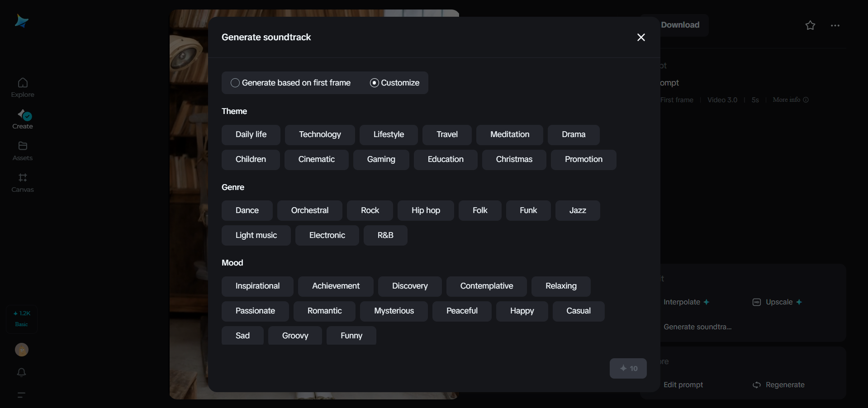Click the 10-credit generate button
This screenshot has height=408, width=868.
click(628, 368)
